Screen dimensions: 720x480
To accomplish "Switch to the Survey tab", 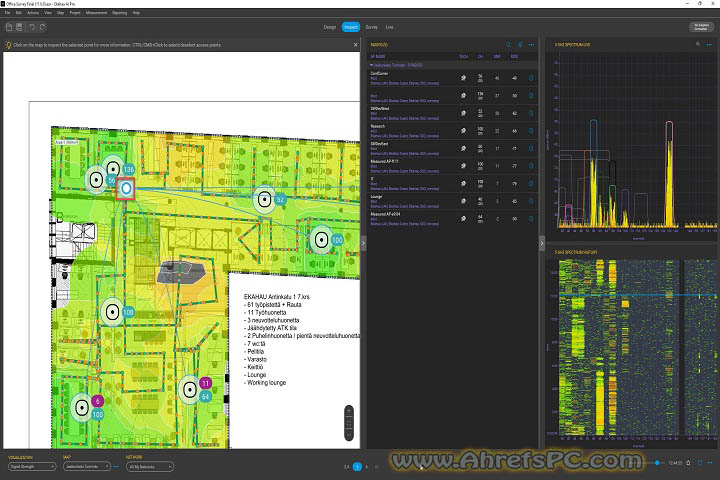I will 371,27.
